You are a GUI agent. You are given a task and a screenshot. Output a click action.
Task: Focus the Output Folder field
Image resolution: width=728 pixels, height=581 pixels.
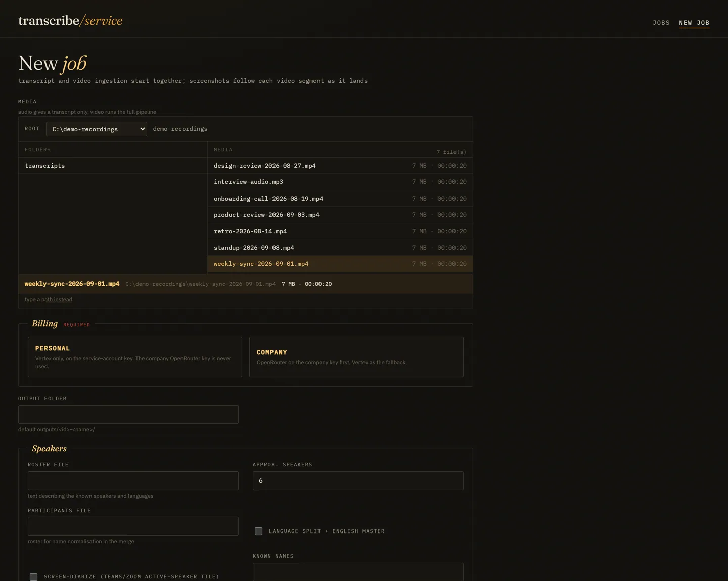[x=128, y=414]
